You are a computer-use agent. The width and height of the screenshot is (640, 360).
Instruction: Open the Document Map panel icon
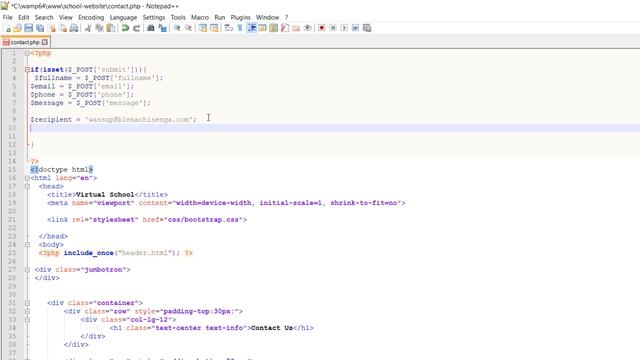[273, 28]
